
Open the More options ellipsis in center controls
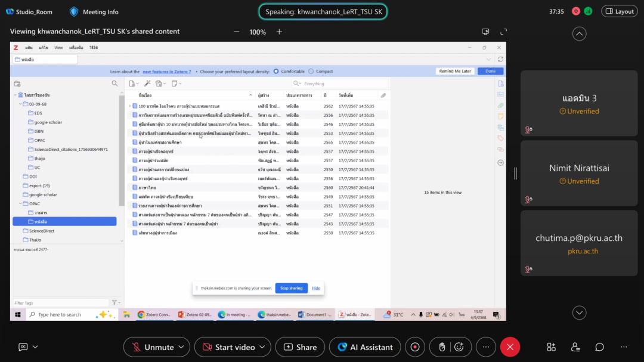coord(486,347)
